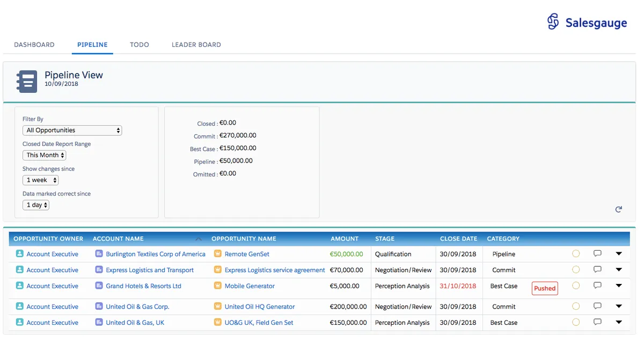Open the Remote GenSet opportunity link
Viewport: 644px width, 343px height.
247,254
